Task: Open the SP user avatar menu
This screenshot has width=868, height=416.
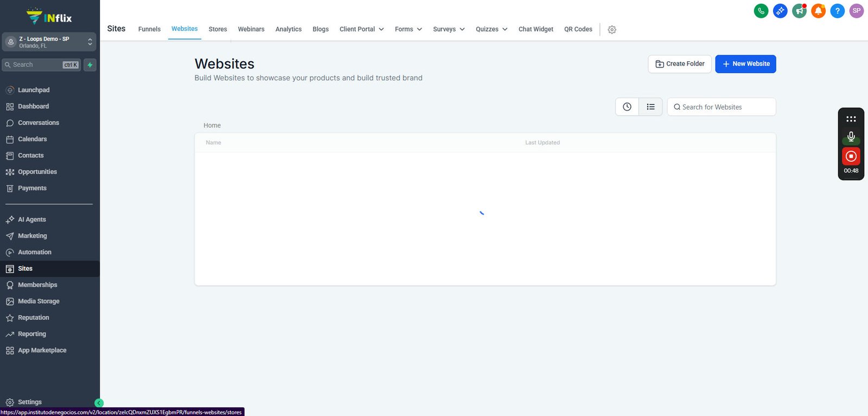Action: [x=857, y=11]
